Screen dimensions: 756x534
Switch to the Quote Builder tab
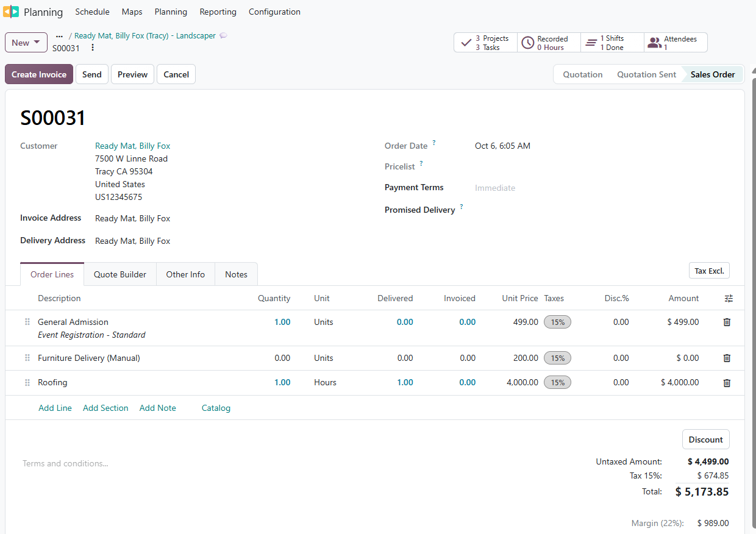[120, 274]
